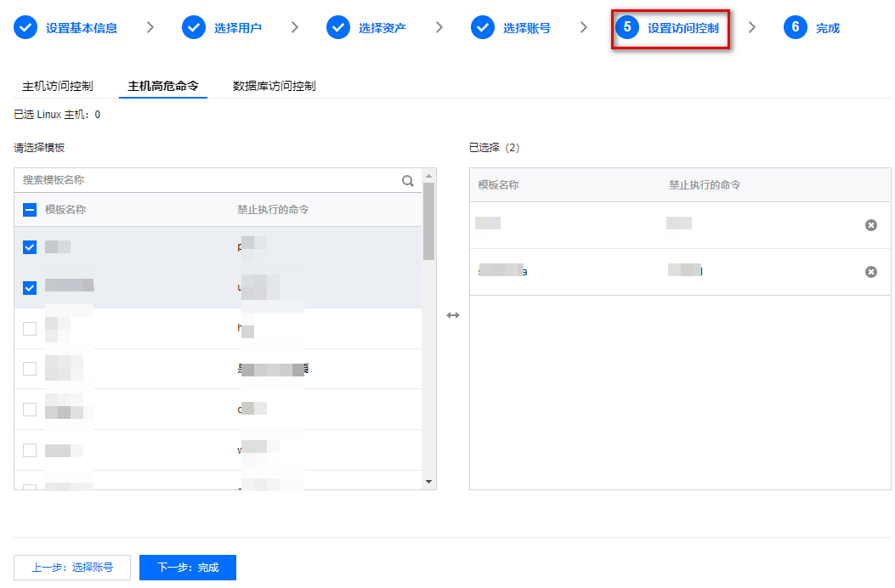Check the fourth template row checkbox
This screenshot has width=895, height=588.
(x=30, y=369)
